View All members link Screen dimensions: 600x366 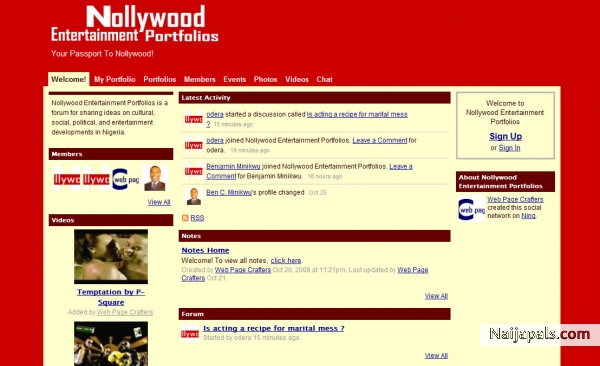coord(159,202)
